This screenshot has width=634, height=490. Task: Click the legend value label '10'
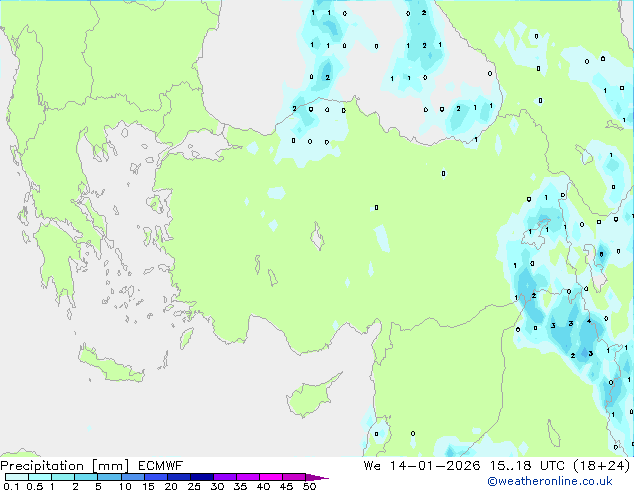click(x=125, y=486)
